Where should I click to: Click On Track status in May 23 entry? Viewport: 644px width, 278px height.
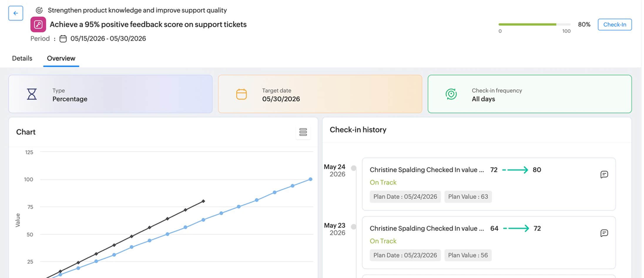[383, 241]
